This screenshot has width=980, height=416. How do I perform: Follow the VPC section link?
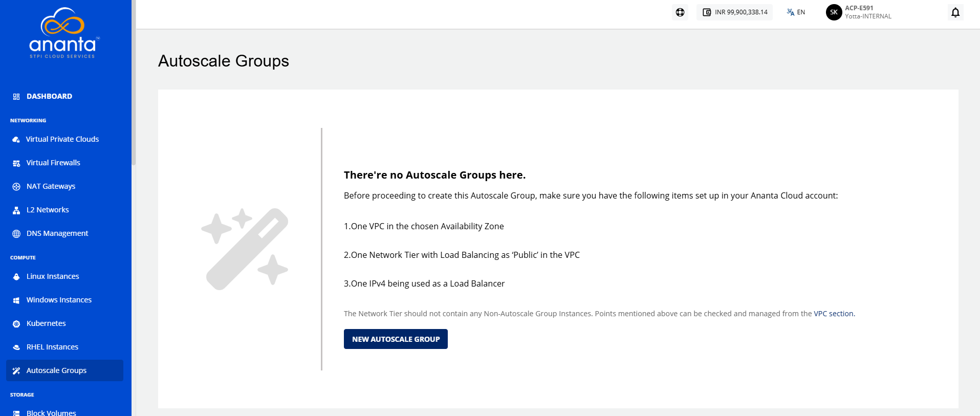pos(834,314)
